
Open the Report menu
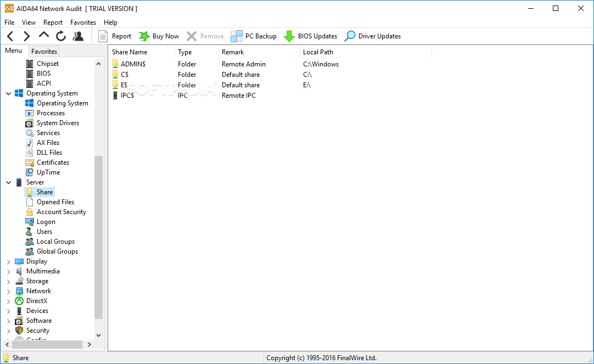coord(53,23)
